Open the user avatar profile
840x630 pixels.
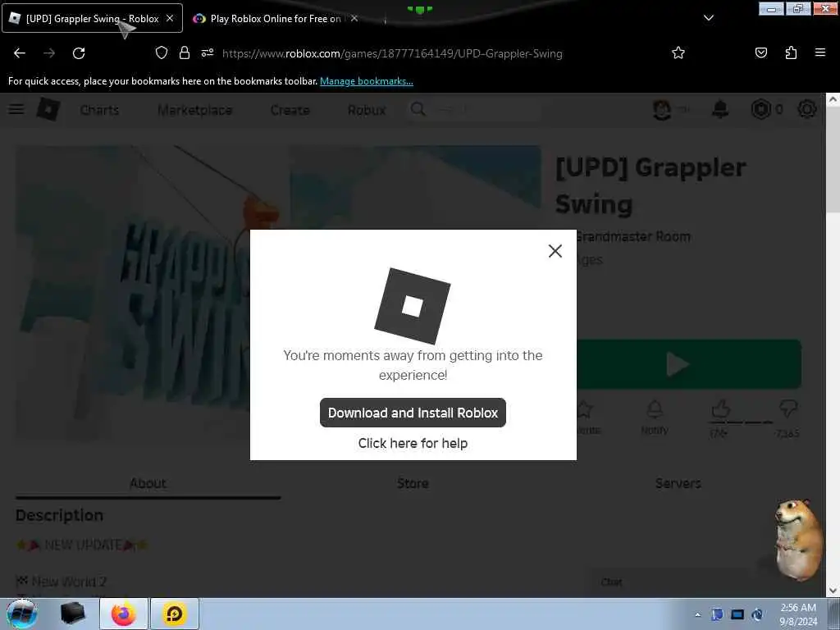click(662, 109)
